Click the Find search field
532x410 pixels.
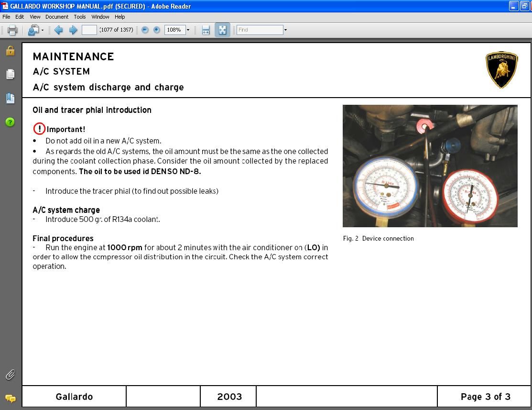260,30
